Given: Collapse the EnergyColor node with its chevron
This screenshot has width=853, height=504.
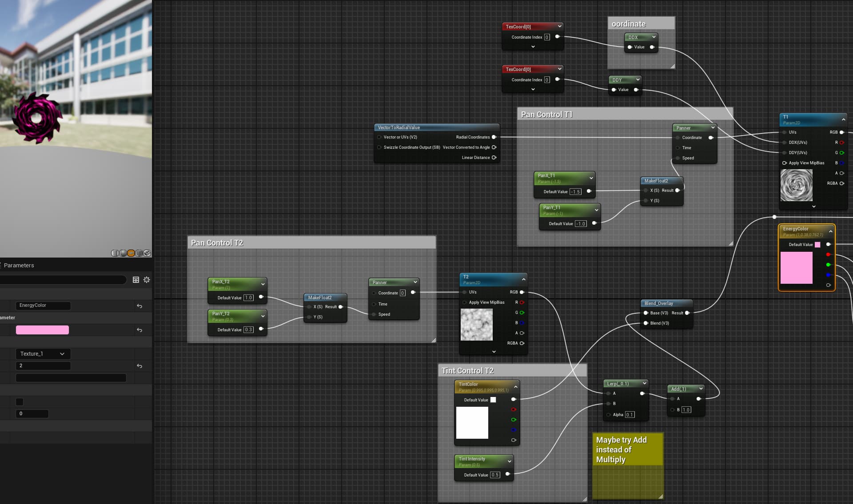Looking at the screenshot, I should [830, 231].
